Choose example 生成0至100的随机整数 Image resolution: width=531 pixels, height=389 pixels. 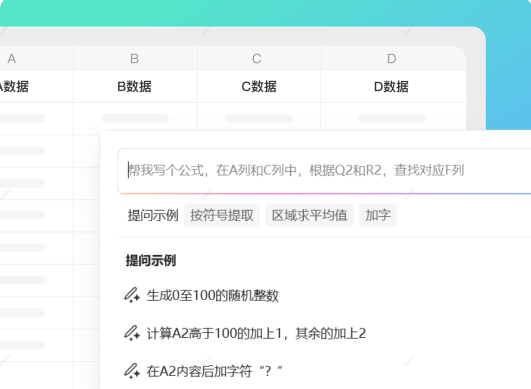click(213, 295)
